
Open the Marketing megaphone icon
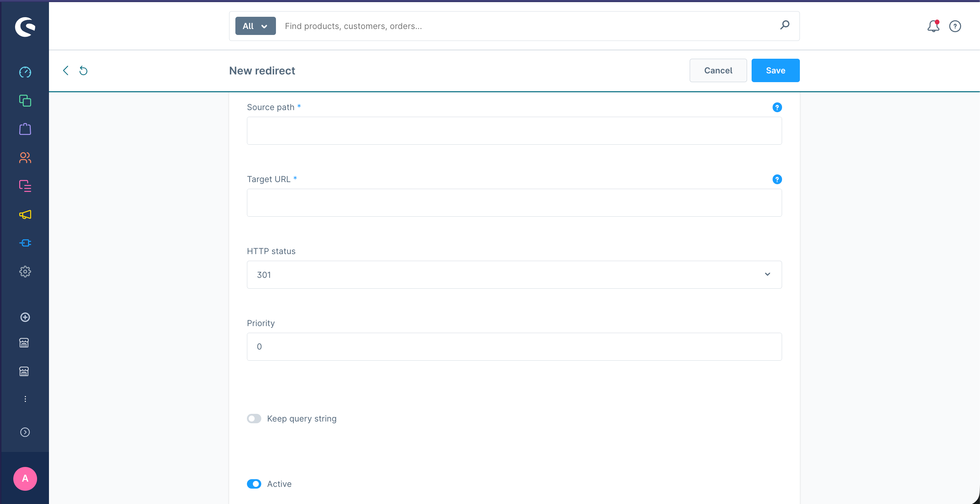[x=25, y=214]
